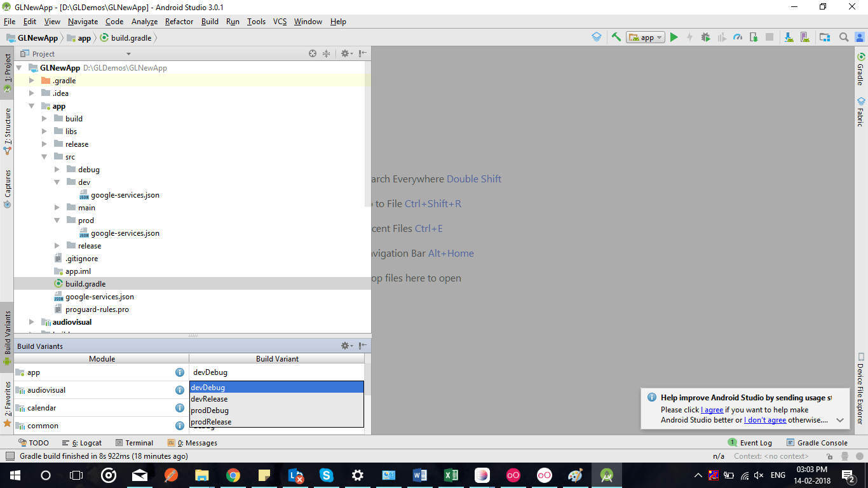Collapse the app module arrow
This screenshot has height=488, width=868.
(x=32, y=106)
